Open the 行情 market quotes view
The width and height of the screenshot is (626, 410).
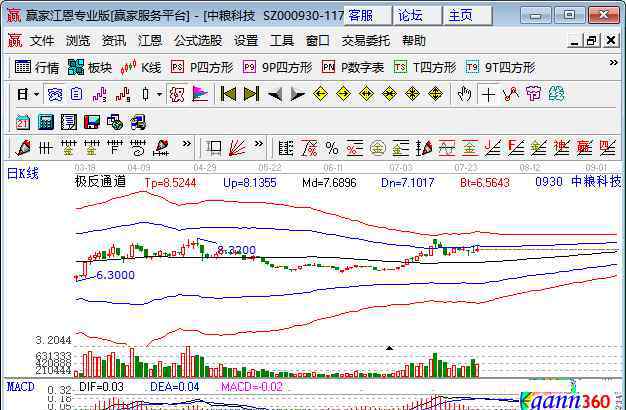point(37,67)
